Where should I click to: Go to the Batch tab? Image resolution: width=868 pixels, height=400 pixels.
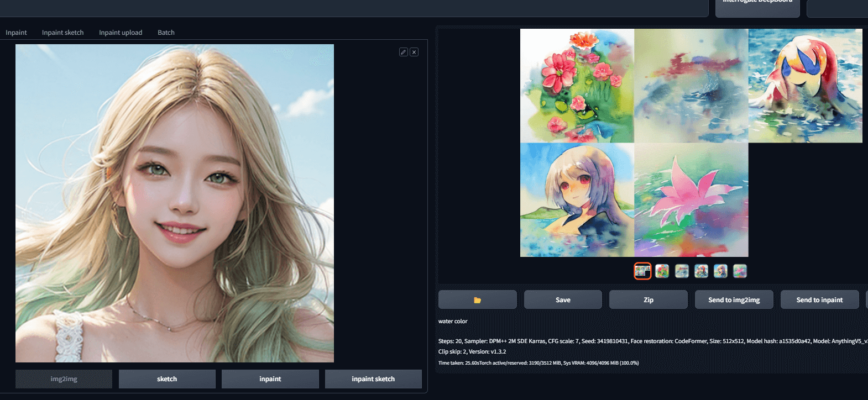point(166,33)
